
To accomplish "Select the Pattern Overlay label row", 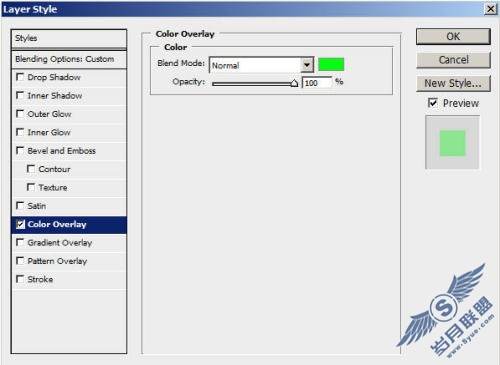I will pos(69,261).
